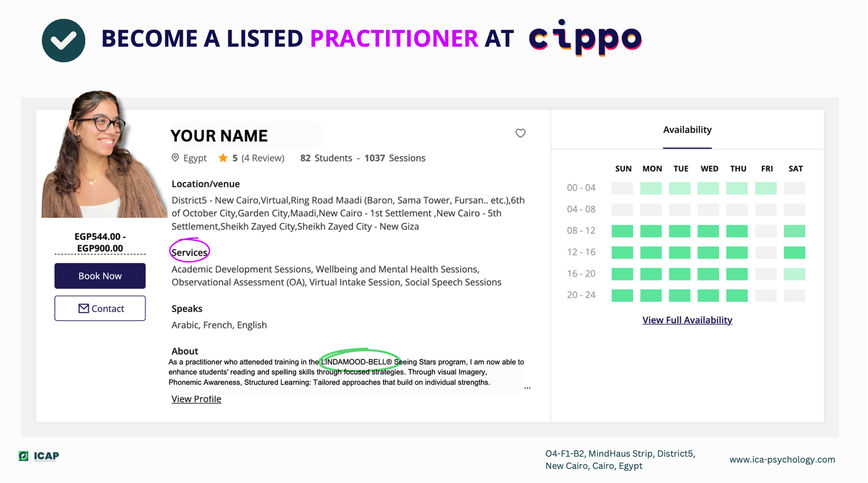
Task: Click the www.ica-psychology.com website link
Action: (782, 460)
